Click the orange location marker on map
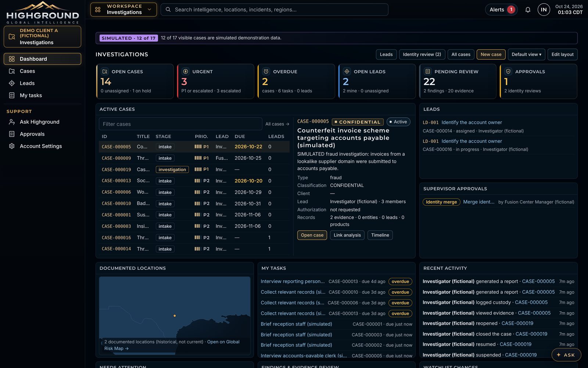The height and width of the screenshot is (368, 588). (x=175, y=316)
